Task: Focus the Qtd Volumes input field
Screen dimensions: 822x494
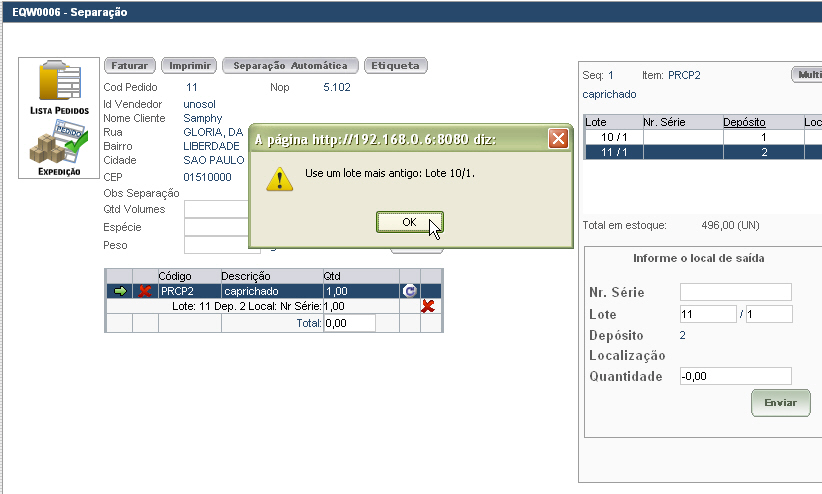Action: click(216, 209)
